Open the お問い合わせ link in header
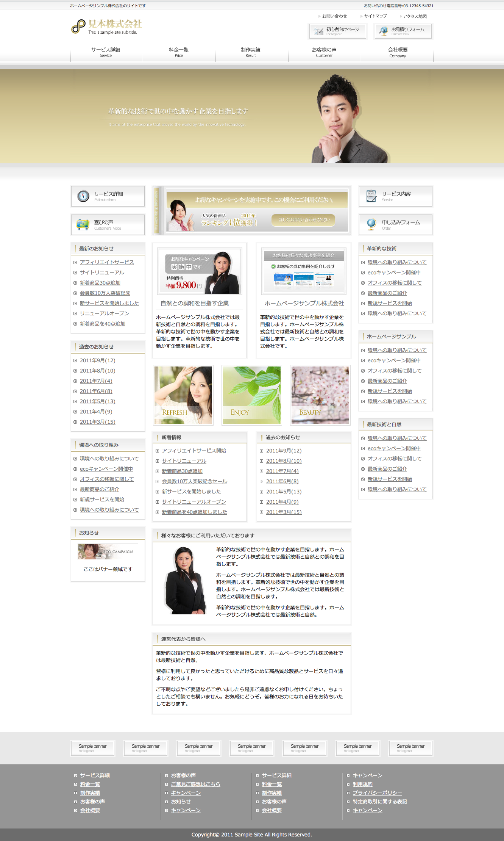 tap(334, 16)
